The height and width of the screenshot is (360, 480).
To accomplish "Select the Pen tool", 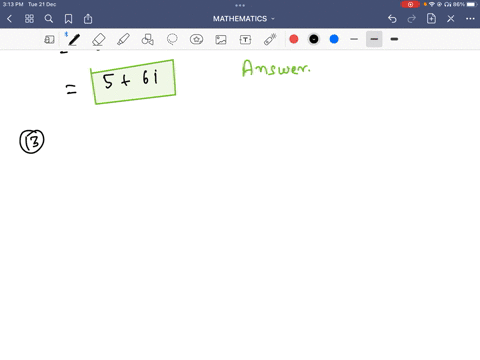I will coord(74,40).
